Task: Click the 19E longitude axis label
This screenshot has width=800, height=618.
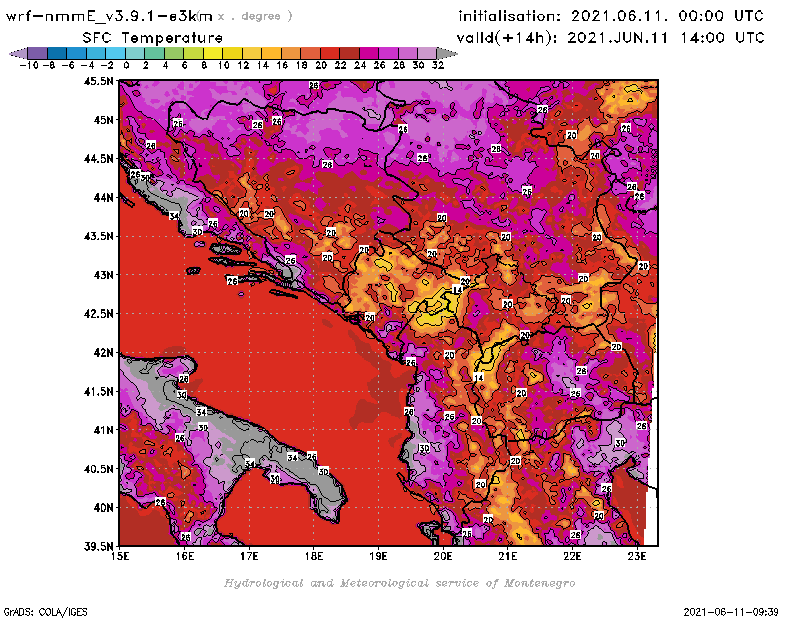Action: tap(379, 556)
